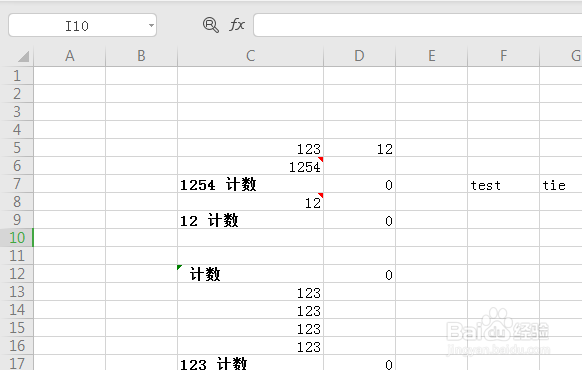Select row 11 header
The image size is (582, 370).
pyautogui.click(x=17, y=256)
